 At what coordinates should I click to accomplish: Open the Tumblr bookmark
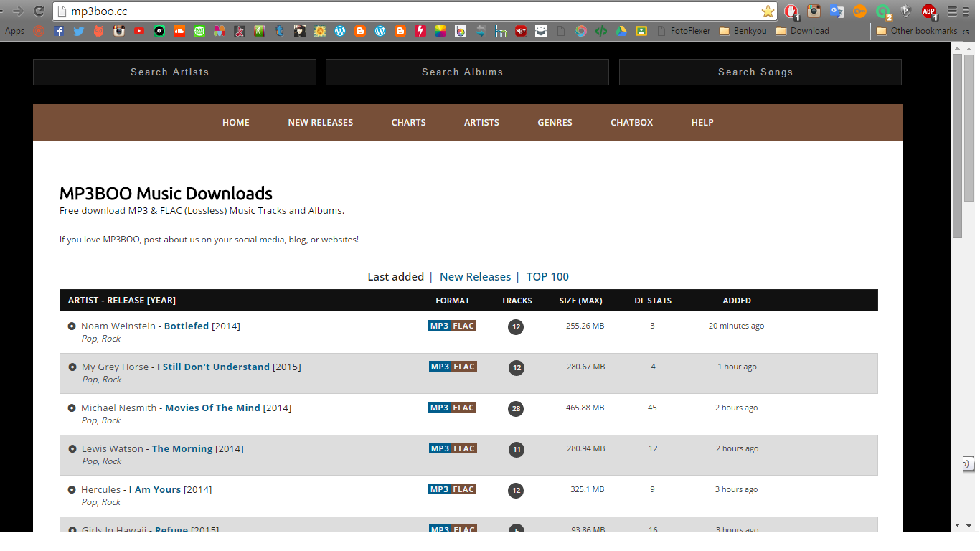pyautogui.click(x=280, y=31)
